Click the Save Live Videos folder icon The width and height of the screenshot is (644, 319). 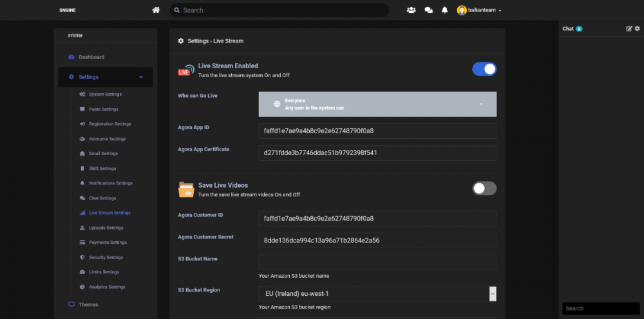[x=186, y=190]
